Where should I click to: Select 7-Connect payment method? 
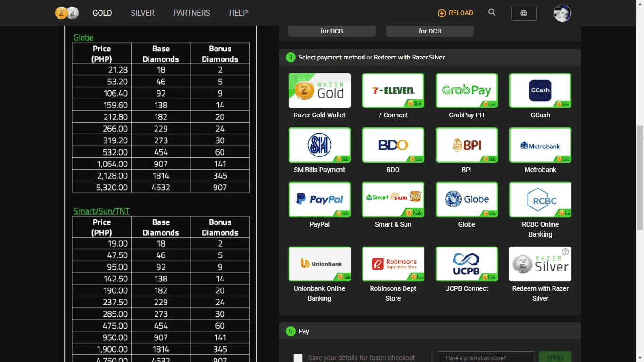coord(393,90)
